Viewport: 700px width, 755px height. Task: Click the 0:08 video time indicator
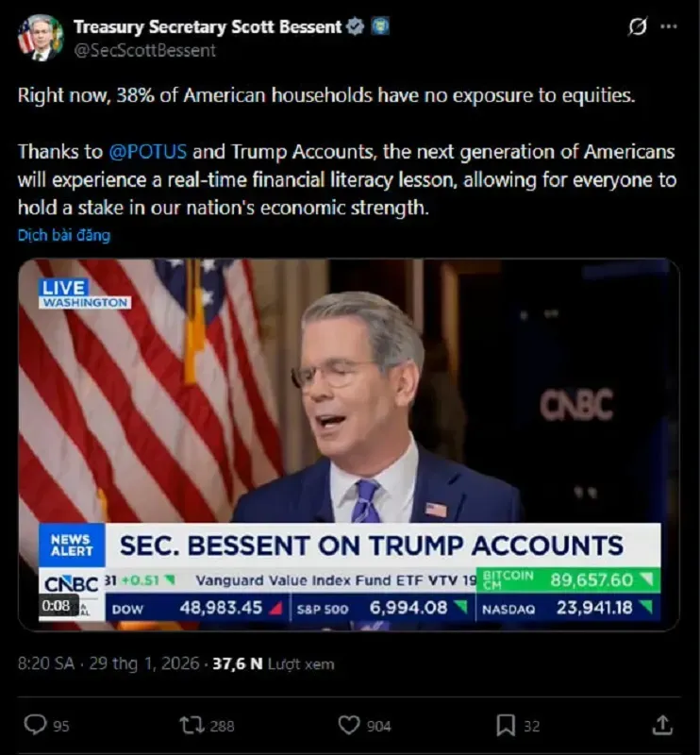(x=57, y=606)
